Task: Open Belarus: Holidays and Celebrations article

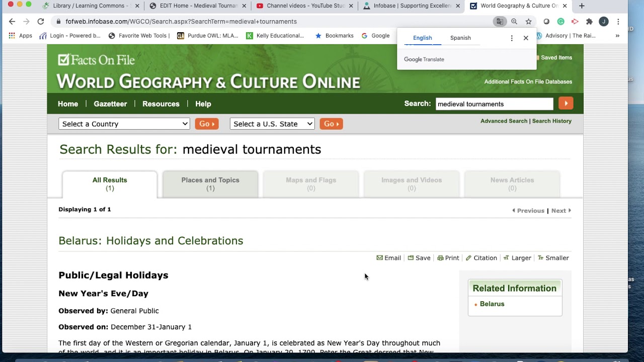Action: point(151,241)
